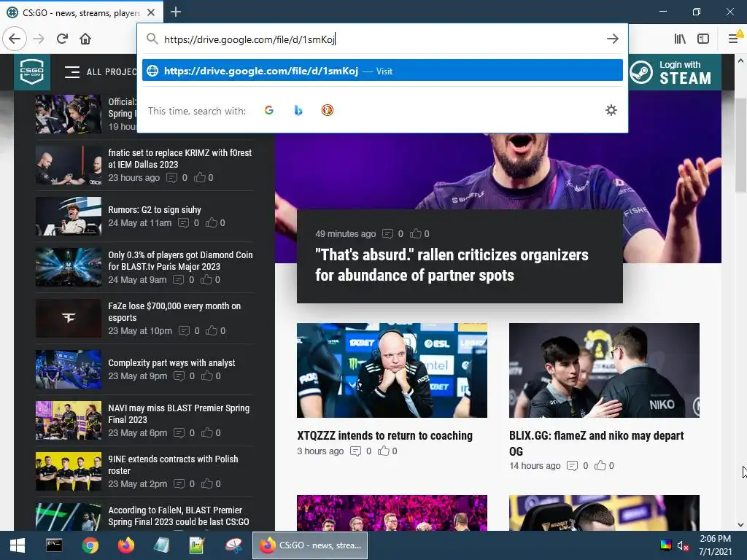The width and height of the screenshot is (747, 560).
Task: Open a new browser tab
Action: (x=176, y=12)
